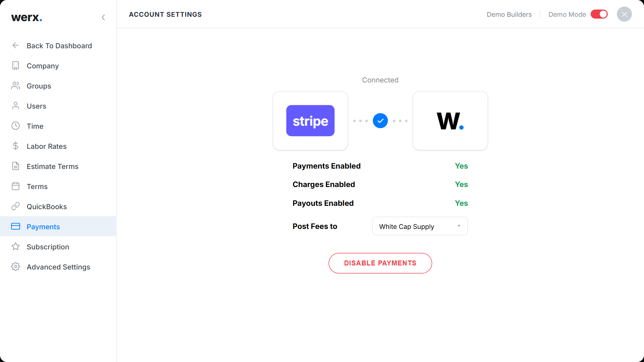Open the Terms page
Screen dimensions: 644x362
tap(58, 186)
